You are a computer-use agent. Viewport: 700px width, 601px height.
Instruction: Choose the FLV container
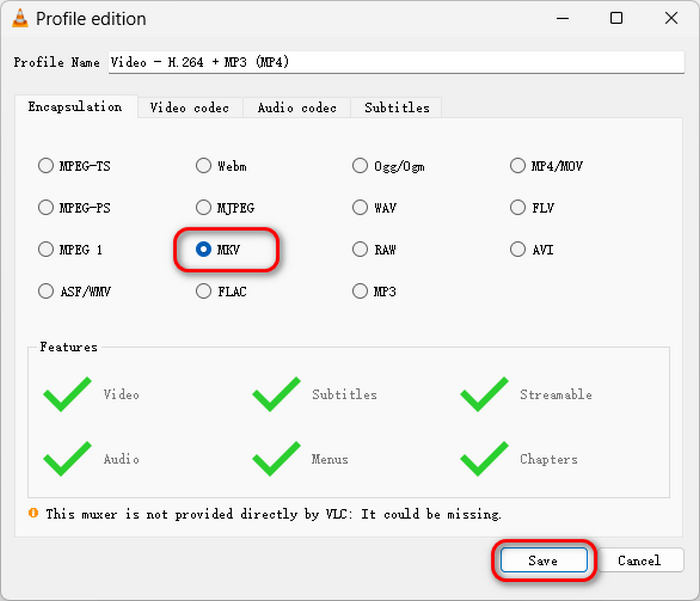pyautogui.click(x=532, y=208)
